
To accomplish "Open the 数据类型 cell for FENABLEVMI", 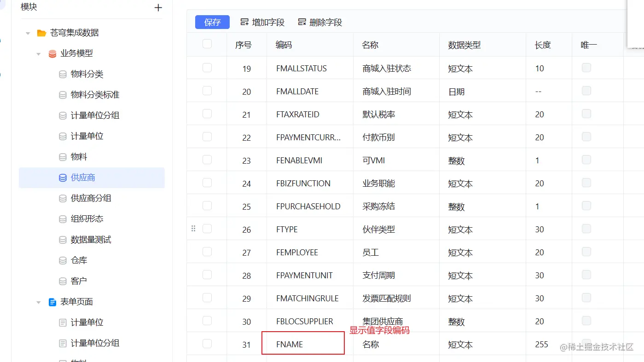I will 482,160.
